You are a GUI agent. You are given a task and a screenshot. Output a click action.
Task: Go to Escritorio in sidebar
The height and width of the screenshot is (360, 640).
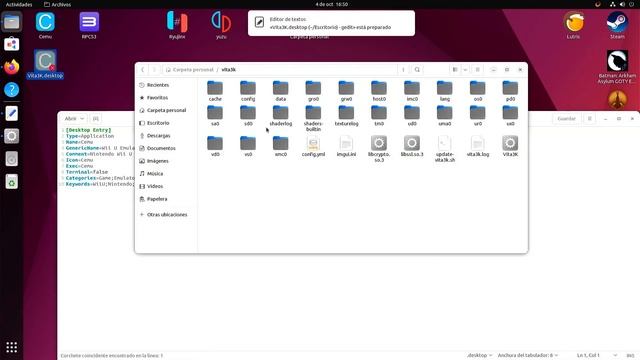(166, 123)
